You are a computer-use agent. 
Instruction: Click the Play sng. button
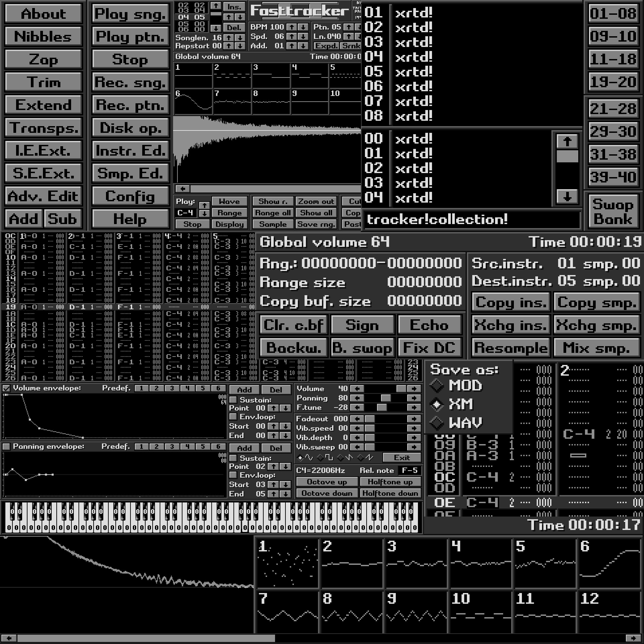click(x=130, y=14)
